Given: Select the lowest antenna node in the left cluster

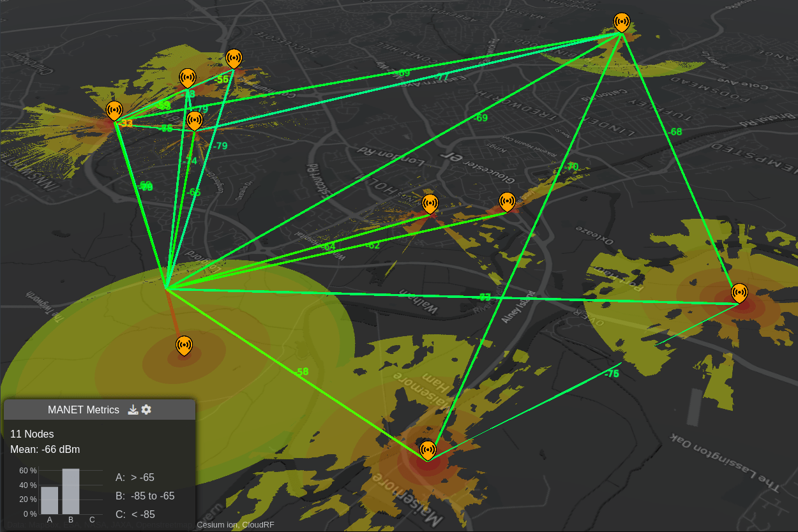Looking at the screenshot, I should point(195,119).
